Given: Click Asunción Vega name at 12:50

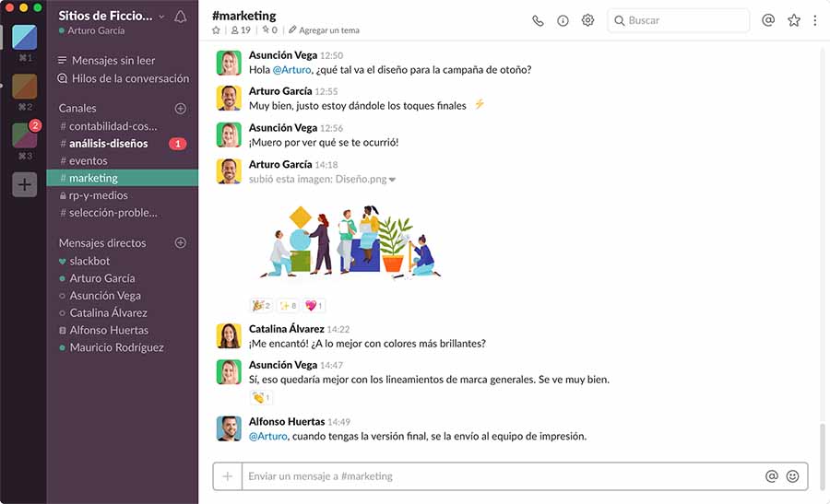Looking at the screenshot, I should [x=283, y=55].
